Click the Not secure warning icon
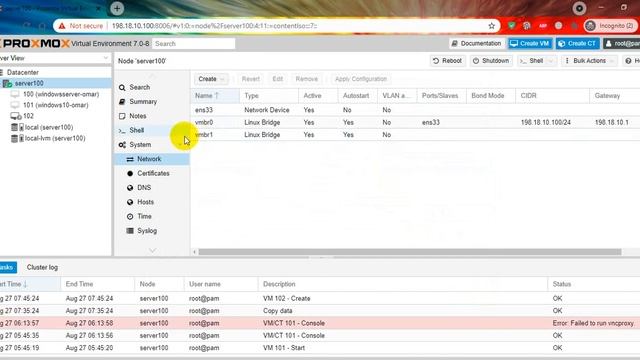This screenshot has height=360, width=640. (x=62, y=26)
